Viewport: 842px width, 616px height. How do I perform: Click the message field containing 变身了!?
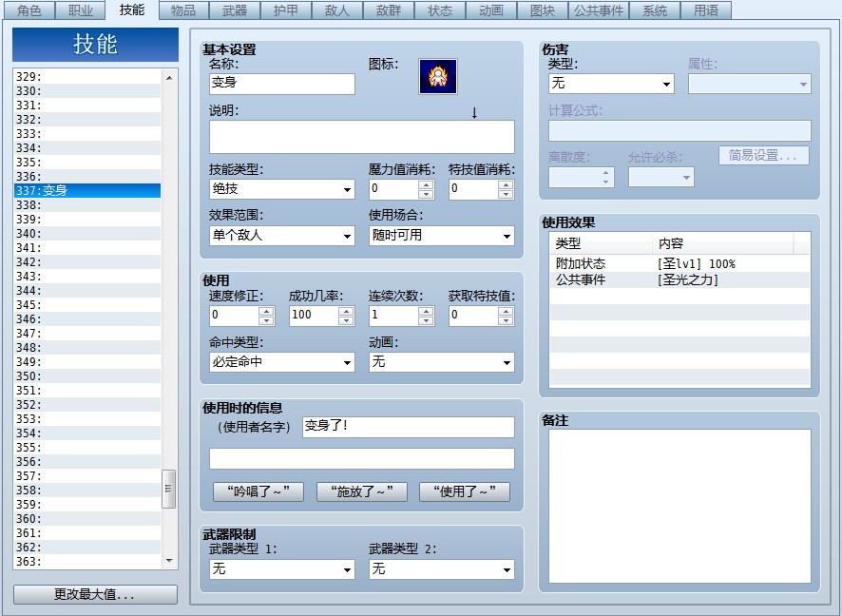point(409,427)
